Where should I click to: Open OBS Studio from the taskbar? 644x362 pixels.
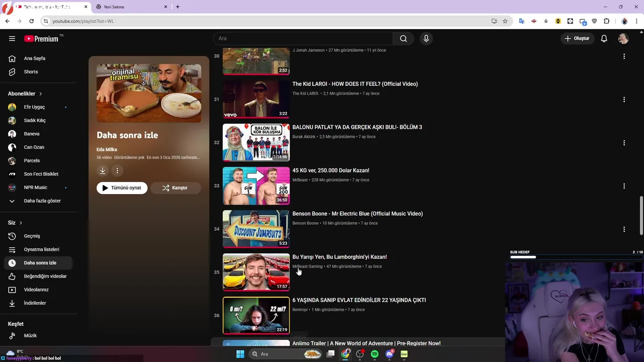(x=360, y=354)
